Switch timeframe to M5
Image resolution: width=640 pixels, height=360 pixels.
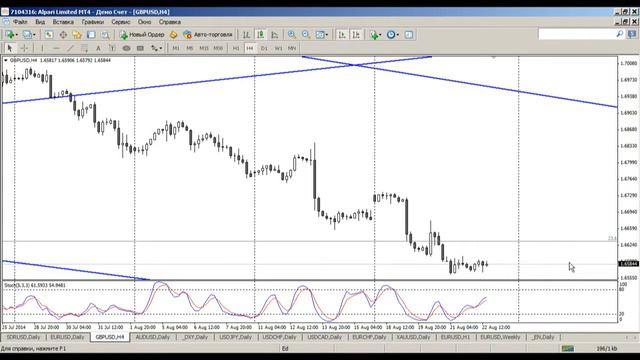pyautogui.click(x=190, y=48)
